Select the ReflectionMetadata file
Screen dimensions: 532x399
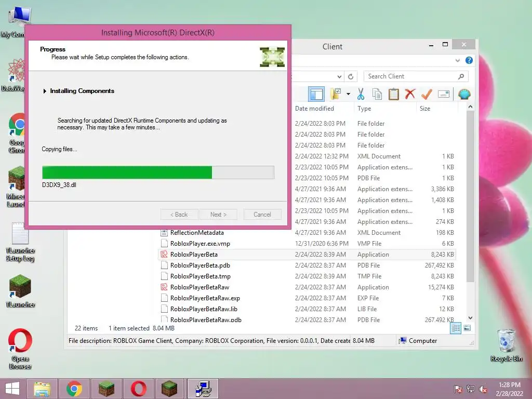tap(197, 233)
